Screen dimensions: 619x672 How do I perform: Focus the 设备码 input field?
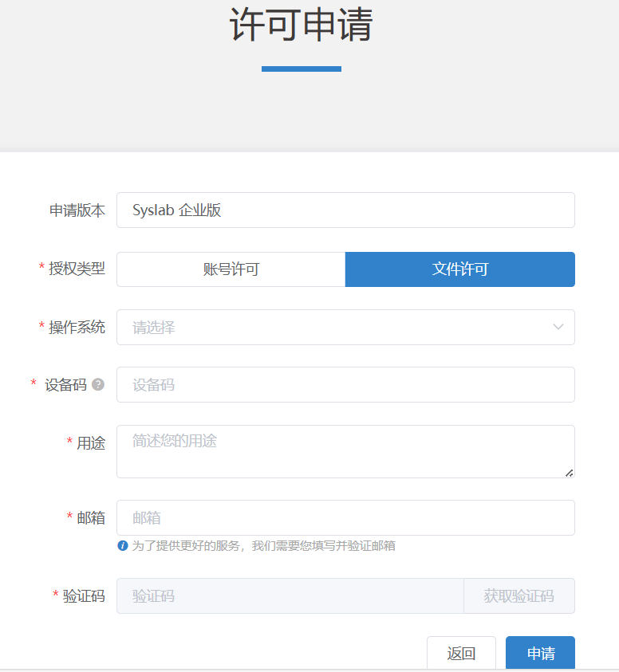click(x=345, y=385)
